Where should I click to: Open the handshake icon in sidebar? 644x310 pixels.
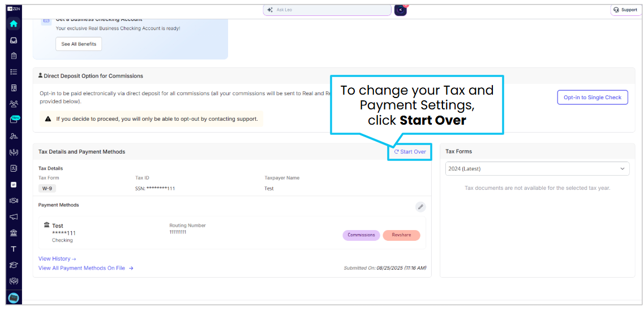14,201
